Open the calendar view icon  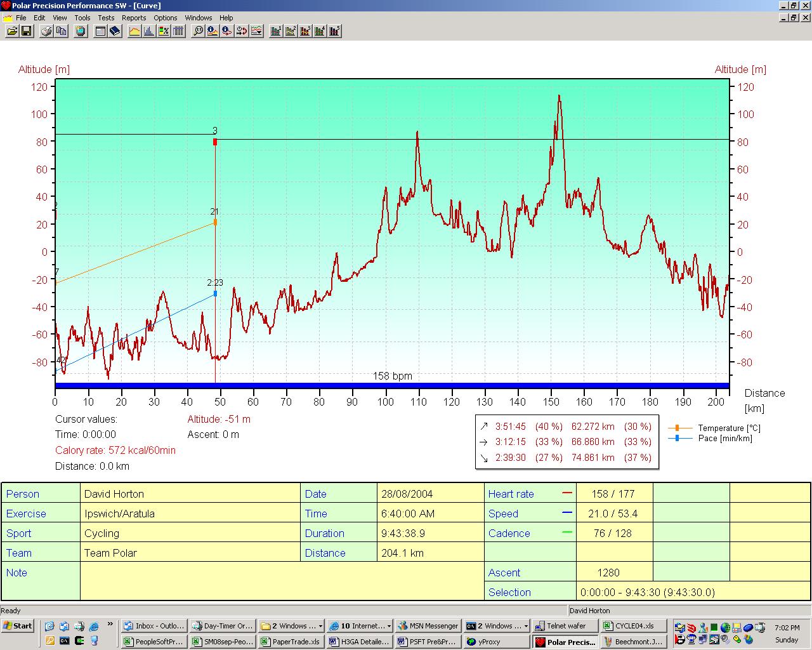(100, 30)
